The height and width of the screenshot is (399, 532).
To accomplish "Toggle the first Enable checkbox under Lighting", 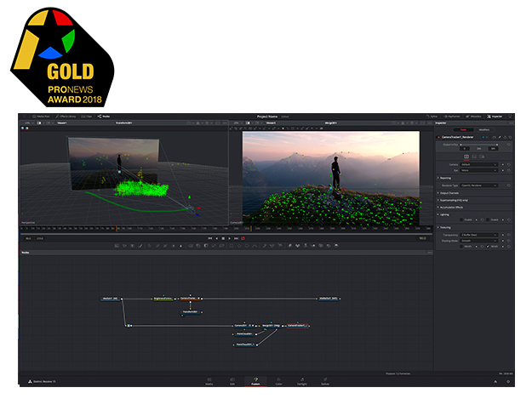I will click(x=460, y=219).
